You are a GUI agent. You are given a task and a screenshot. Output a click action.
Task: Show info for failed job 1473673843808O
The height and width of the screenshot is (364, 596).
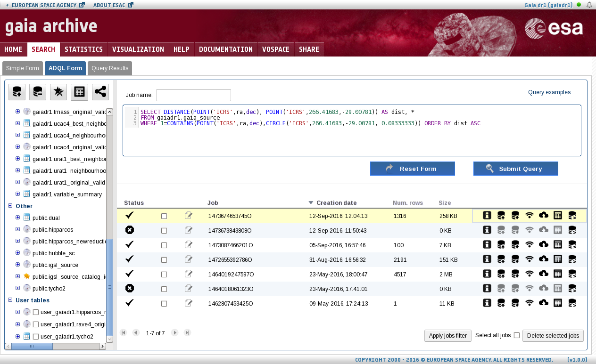(x=487, y=230)
